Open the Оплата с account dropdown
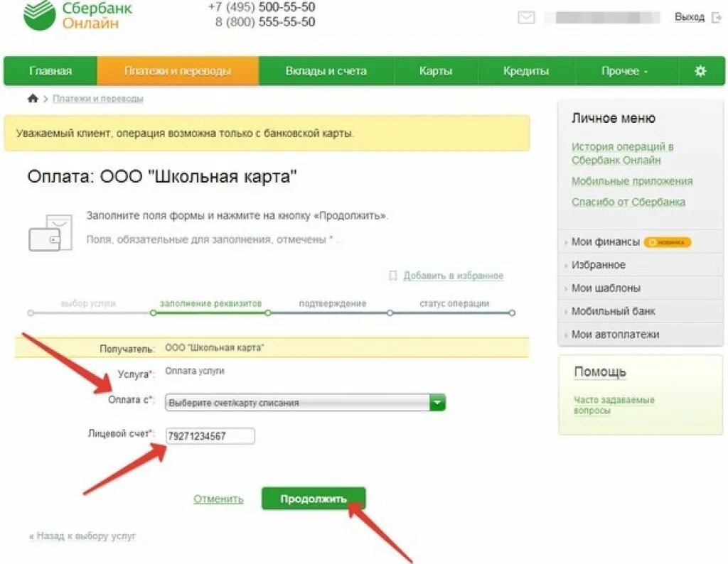 coord(305,403)
